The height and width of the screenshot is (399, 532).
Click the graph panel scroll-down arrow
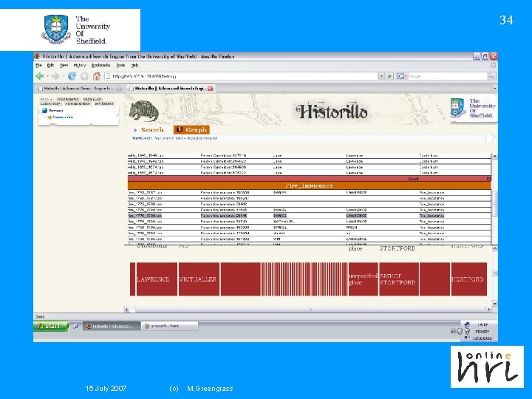point(494,303)
